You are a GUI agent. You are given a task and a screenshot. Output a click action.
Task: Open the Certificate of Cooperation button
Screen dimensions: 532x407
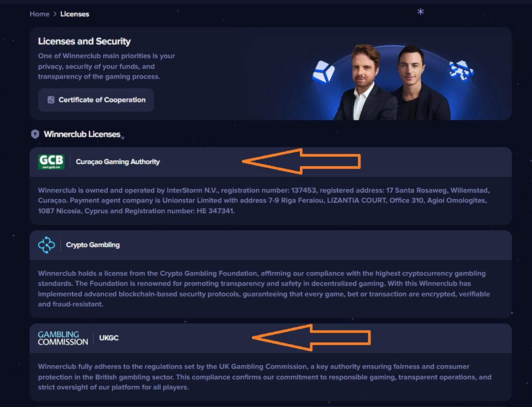click(x=96, y=100)
